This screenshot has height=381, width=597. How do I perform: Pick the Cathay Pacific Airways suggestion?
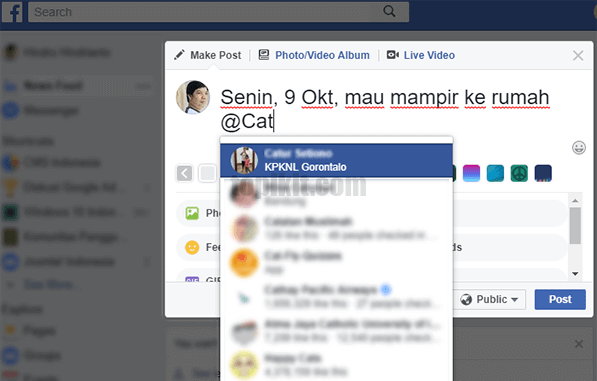click(337, 296)
